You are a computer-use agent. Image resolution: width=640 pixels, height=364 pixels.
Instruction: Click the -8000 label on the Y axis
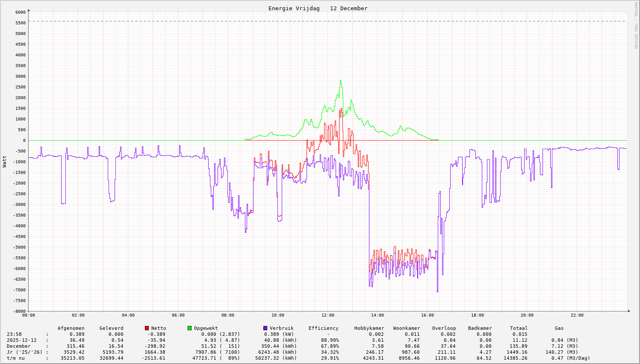point(19,311)
